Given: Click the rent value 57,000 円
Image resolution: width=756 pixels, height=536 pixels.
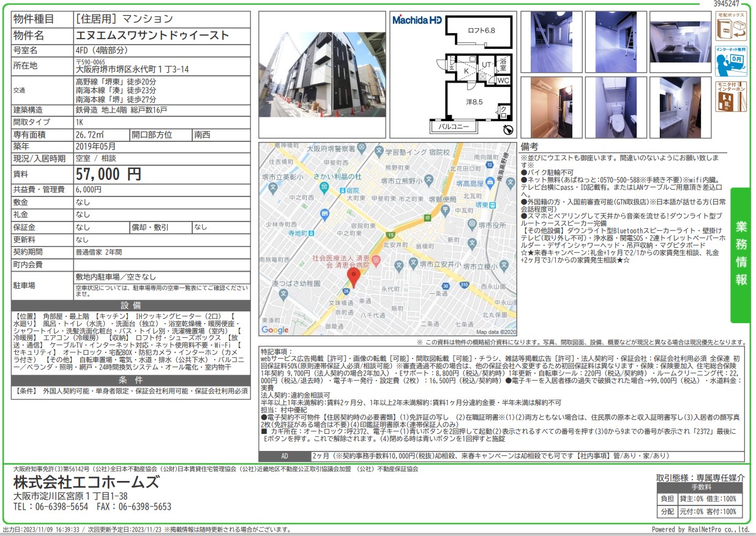Looking at the screenshot, I should point(108,174).
